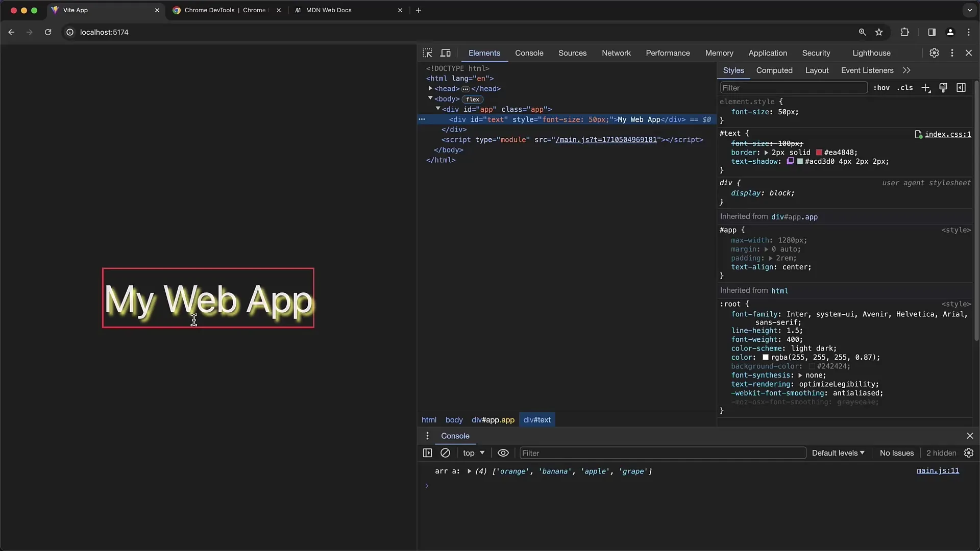This screenshot has width=980, height=551.
Task: Select the Console panel tab
Action: [x=529, y=53]
